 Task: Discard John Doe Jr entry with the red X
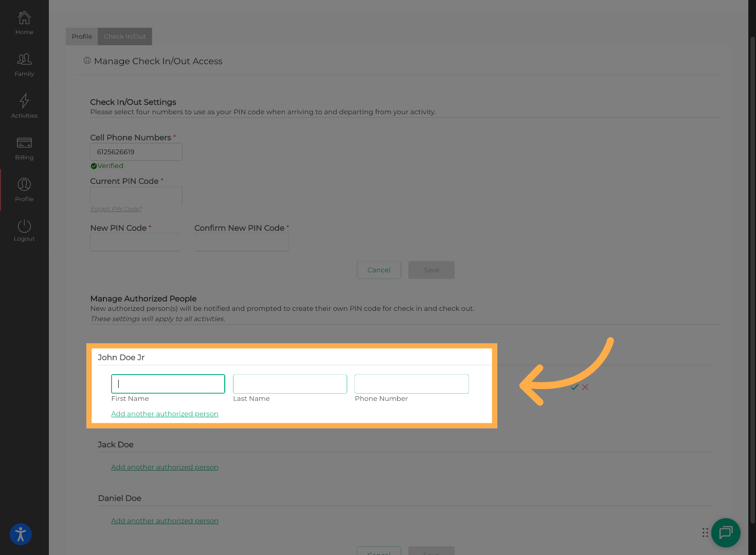click(x=585, y=387)
